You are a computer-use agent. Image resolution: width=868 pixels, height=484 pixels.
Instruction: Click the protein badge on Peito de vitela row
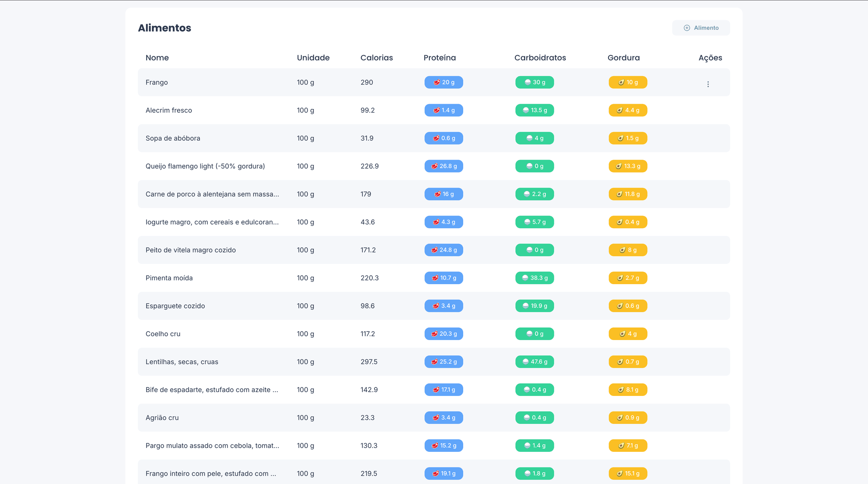coord(443,250)
